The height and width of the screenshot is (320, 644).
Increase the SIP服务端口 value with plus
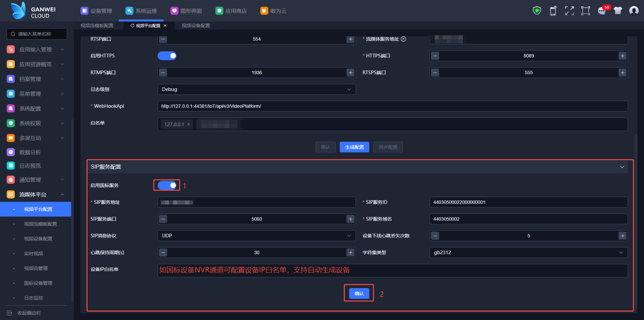click(x=351, y=219)
